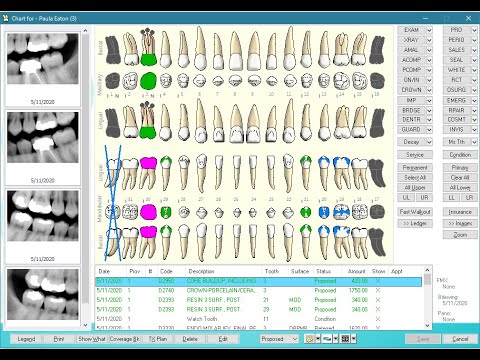The height and width of the screenshot is (360, 480).
Task: Select tooth 14 occlusal view on maxillary row
Action: pyautogui.click(x=341, y=81)
